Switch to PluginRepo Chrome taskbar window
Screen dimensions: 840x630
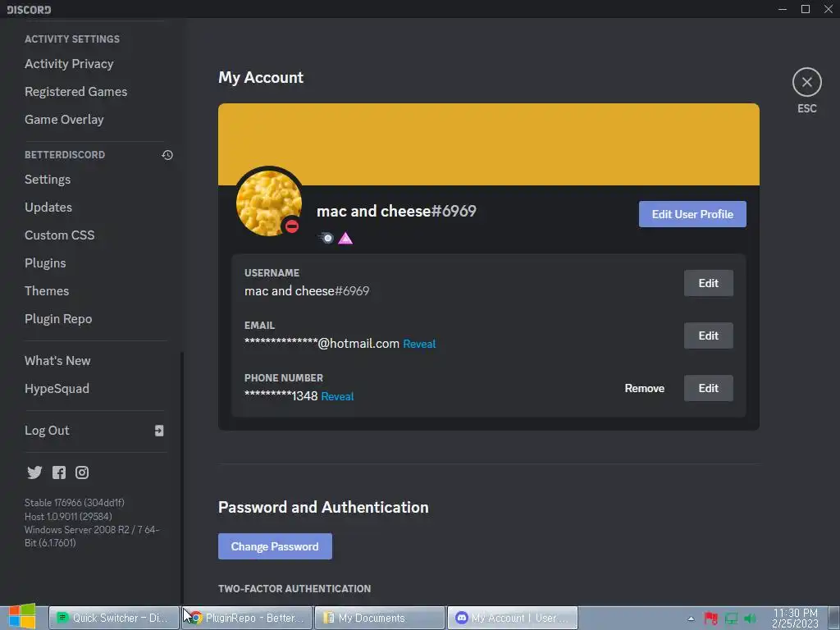click(247, 618)
